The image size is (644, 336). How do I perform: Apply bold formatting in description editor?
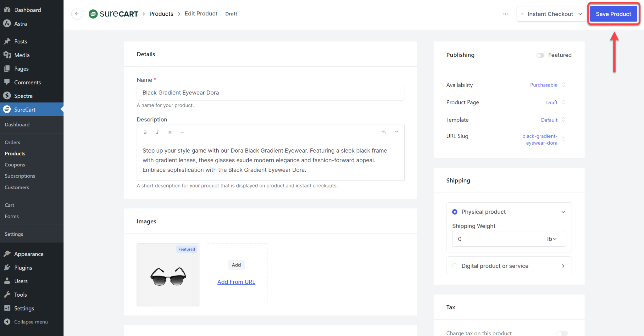(x=145, y=132)
